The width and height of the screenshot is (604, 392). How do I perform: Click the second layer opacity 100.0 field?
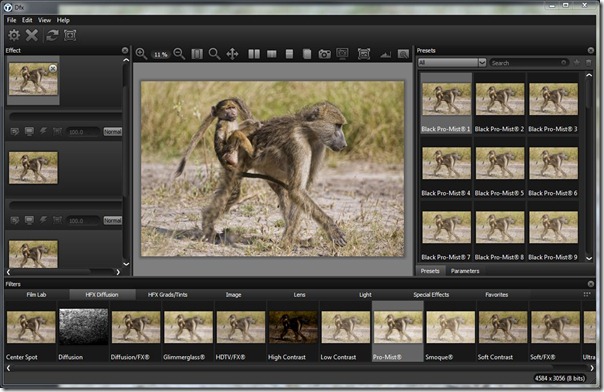point(82,220)
